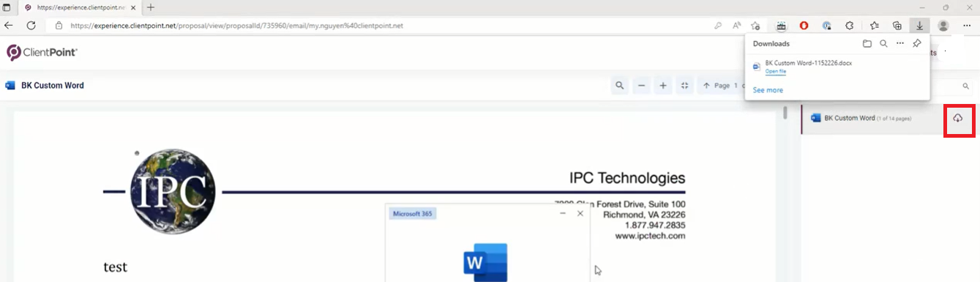Open Edge Favorites list icon

(874, 25)
